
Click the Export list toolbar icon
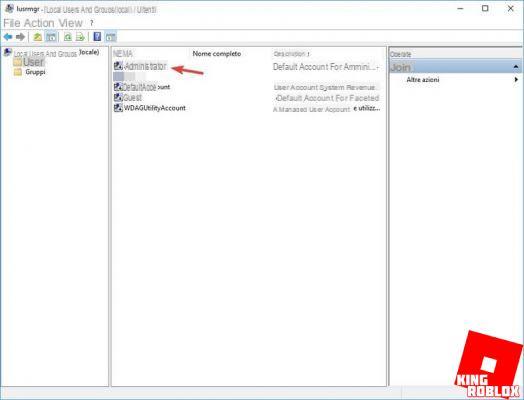80,37
